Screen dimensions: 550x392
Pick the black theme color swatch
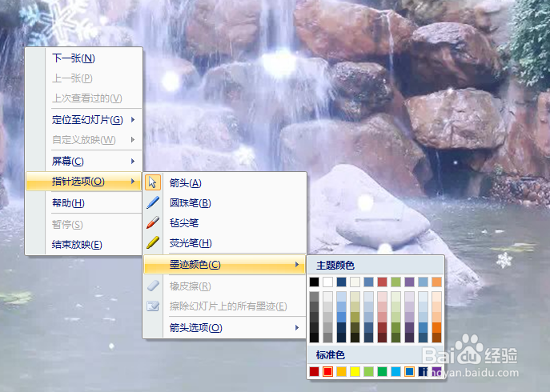point(315,282)
